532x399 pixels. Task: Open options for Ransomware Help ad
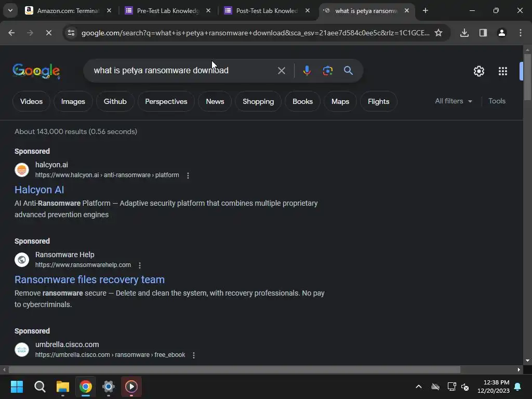tap(139, 265)
